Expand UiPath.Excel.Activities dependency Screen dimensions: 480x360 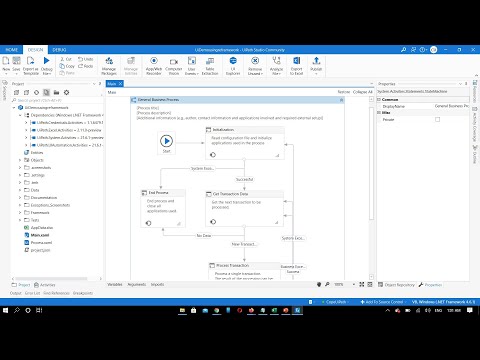tap(26, 130)
